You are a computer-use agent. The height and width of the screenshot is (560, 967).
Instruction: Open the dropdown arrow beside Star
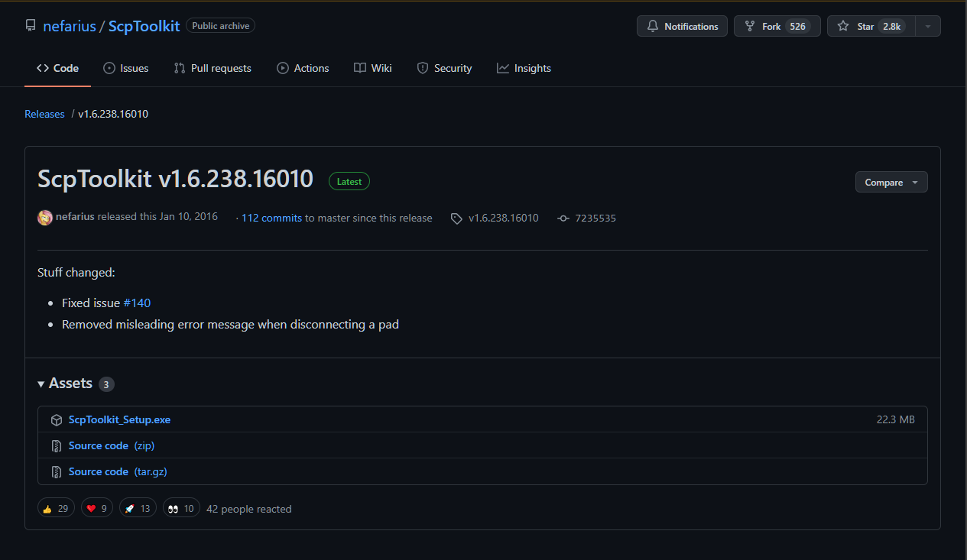click(x=928, y=26)
